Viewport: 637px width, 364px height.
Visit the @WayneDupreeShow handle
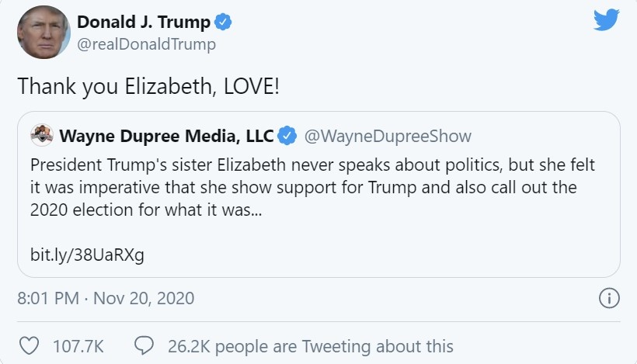click(x=388, y=137)
